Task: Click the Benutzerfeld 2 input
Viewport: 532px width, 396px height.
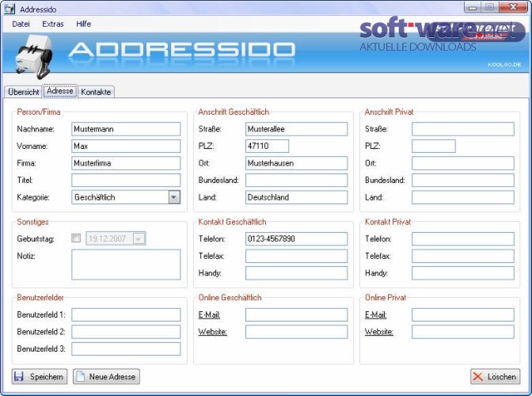Action: [x=126, y=332]
